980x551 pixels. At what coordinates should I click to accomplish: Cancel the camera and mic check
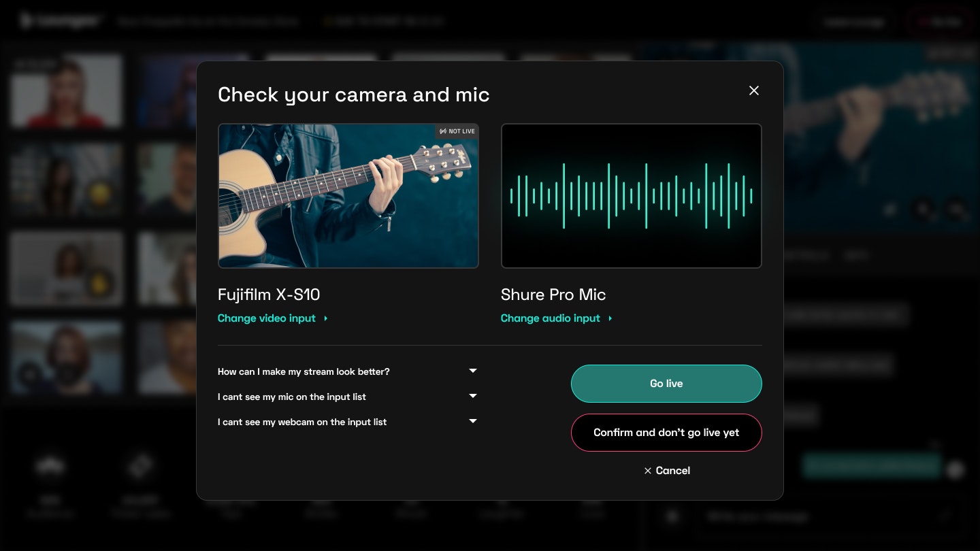tap(667, 471)
